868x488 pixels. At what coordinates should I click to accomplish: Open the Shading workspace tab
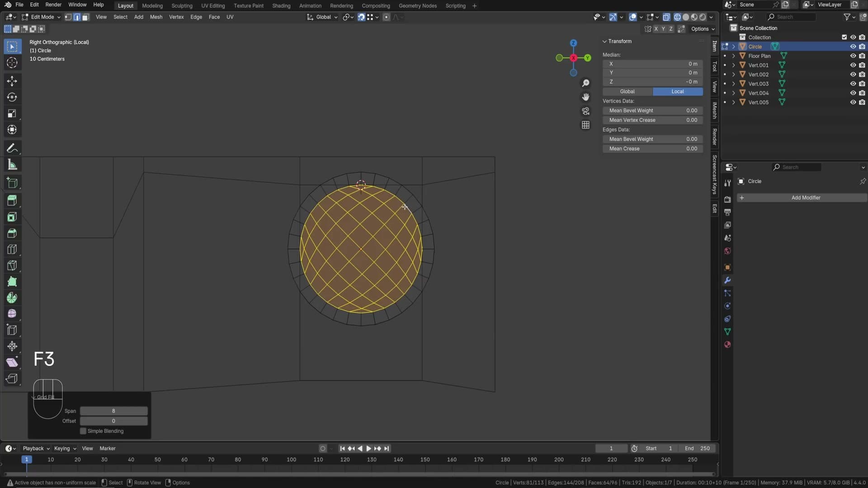point(281,6)
